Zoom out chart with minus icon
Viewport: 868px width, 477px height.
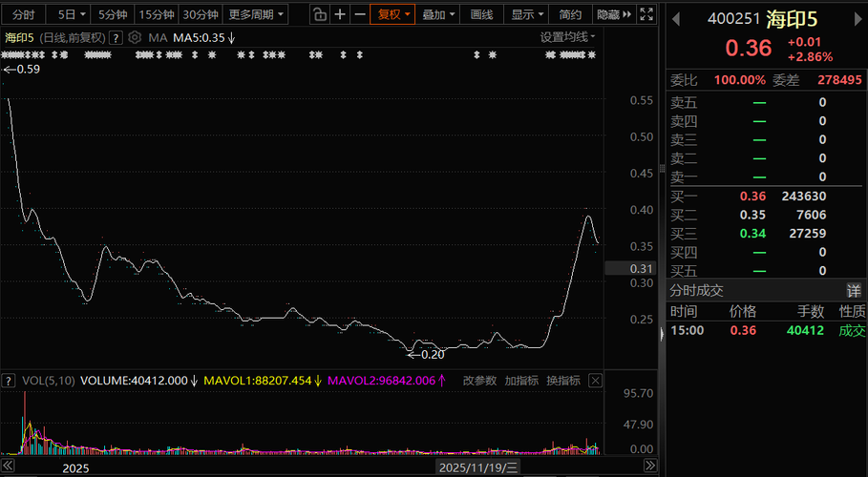360,14
